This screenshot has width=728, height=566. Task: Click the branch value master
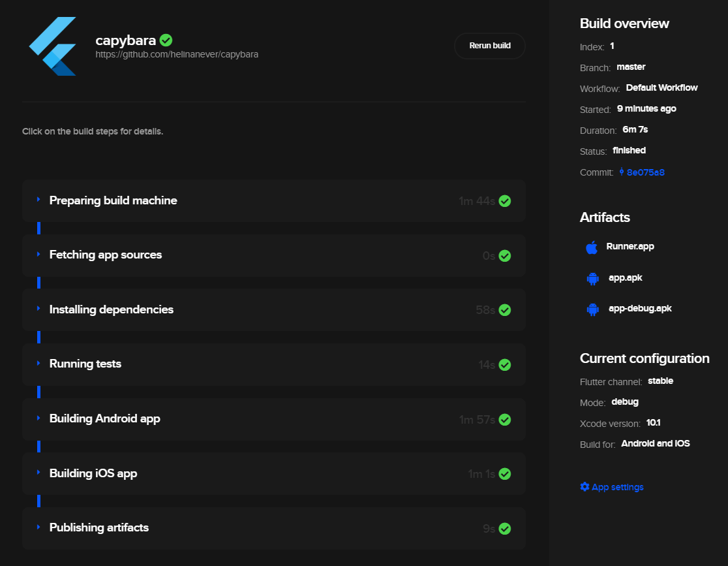point(631,67)
